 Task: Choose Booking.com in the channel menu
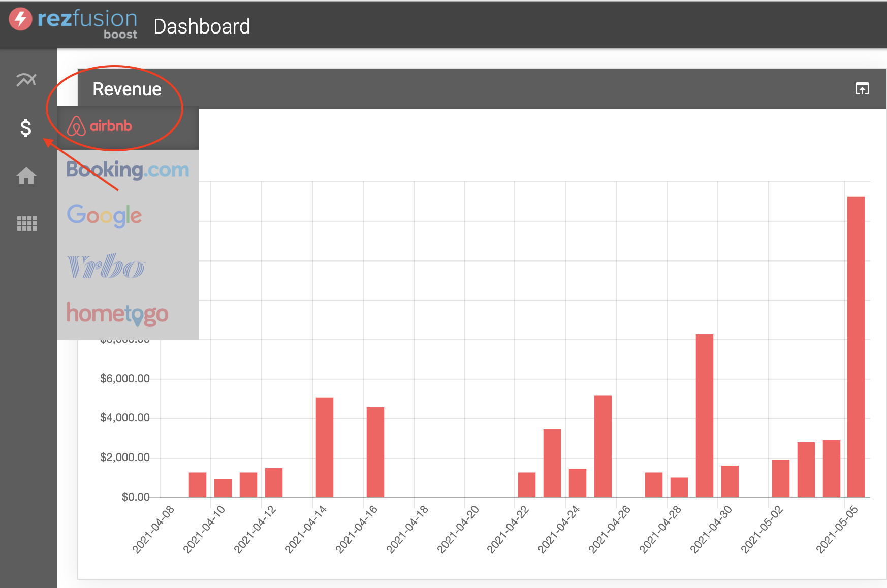point(128,170)
